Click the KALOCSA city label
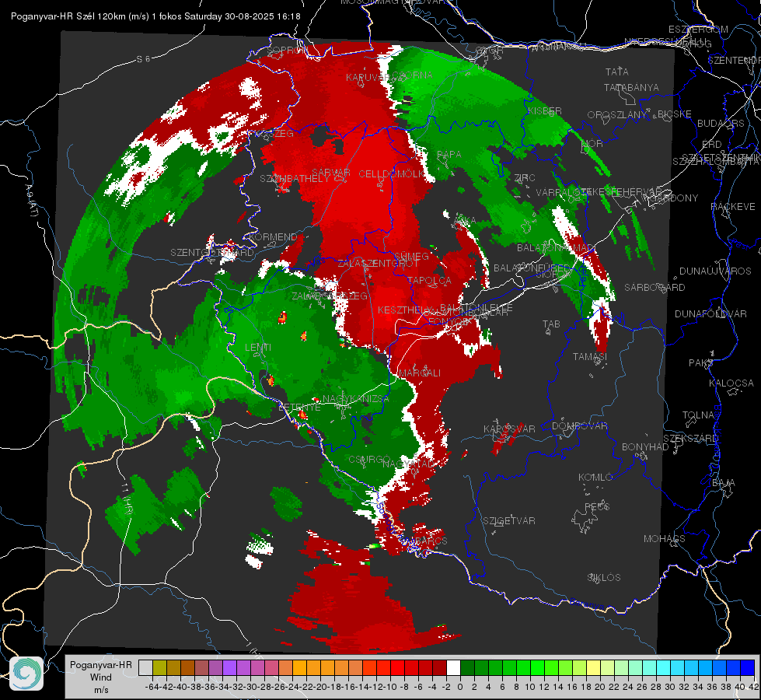Viewport: 761px width, 700px height. pyautogui.click(x=731, y=383)
